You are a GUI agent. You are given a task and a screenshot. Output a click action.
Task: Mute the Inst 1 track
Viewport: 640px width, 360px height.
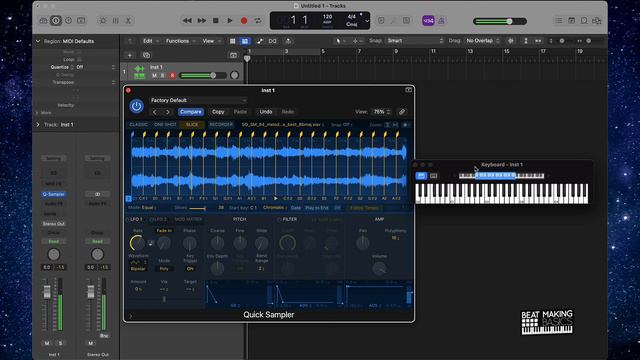(154, 76)
